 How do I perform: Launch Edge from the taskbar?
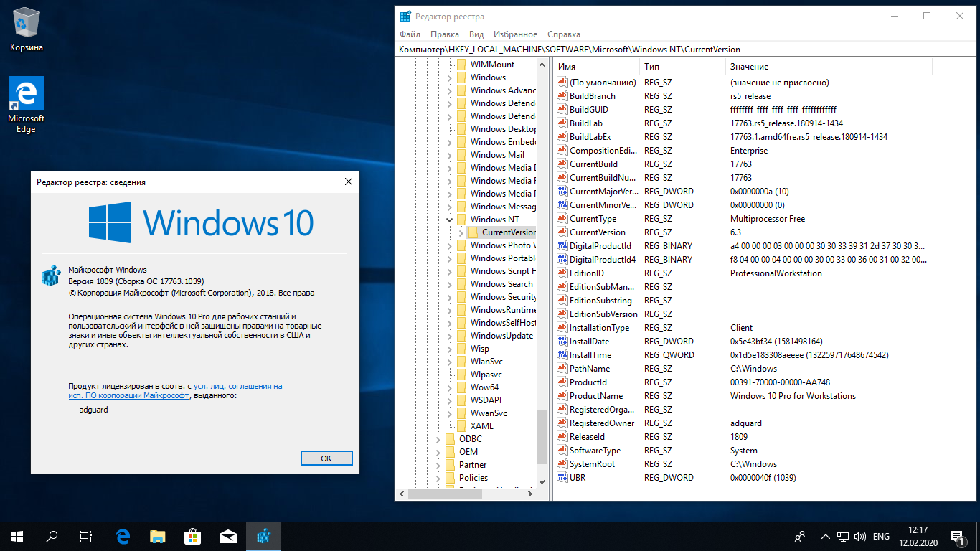(x=123, y=536)
